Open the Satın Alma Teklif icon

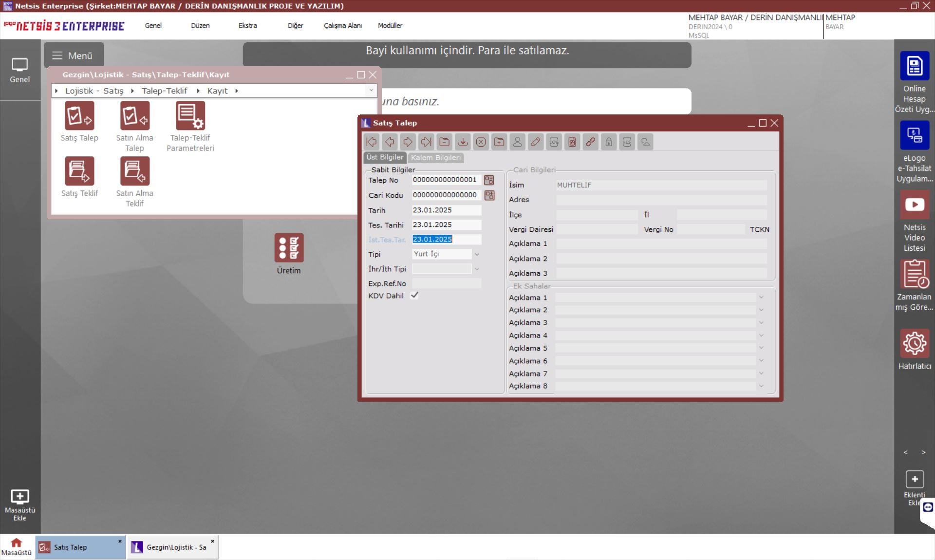point(135,171)
